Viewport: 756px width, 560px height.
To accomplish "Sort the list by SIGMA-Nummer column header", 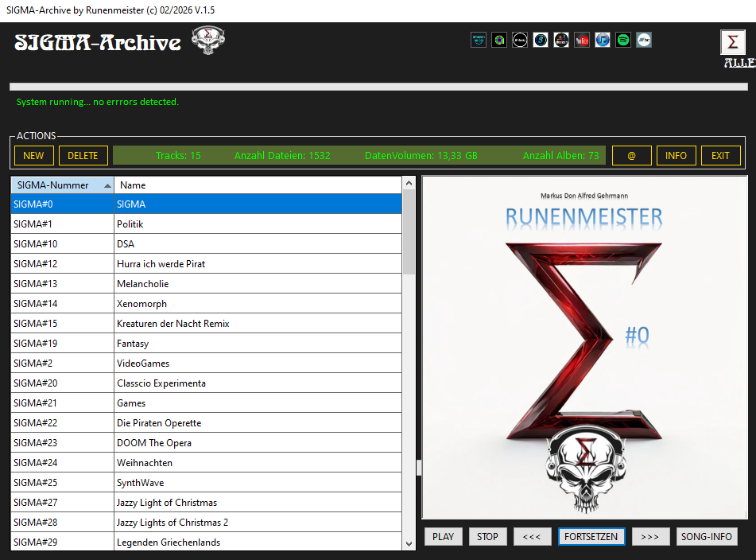I will 62,185.
